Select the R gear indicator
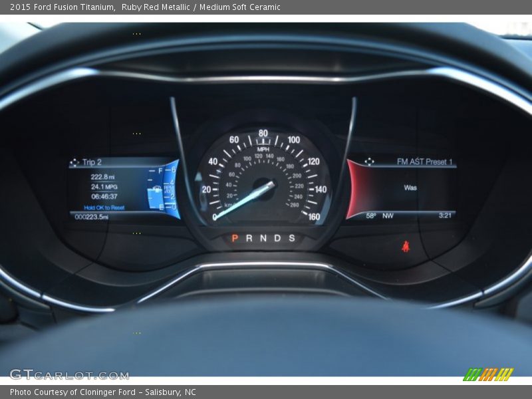532x399 pixels. click(x=249, y=238)
